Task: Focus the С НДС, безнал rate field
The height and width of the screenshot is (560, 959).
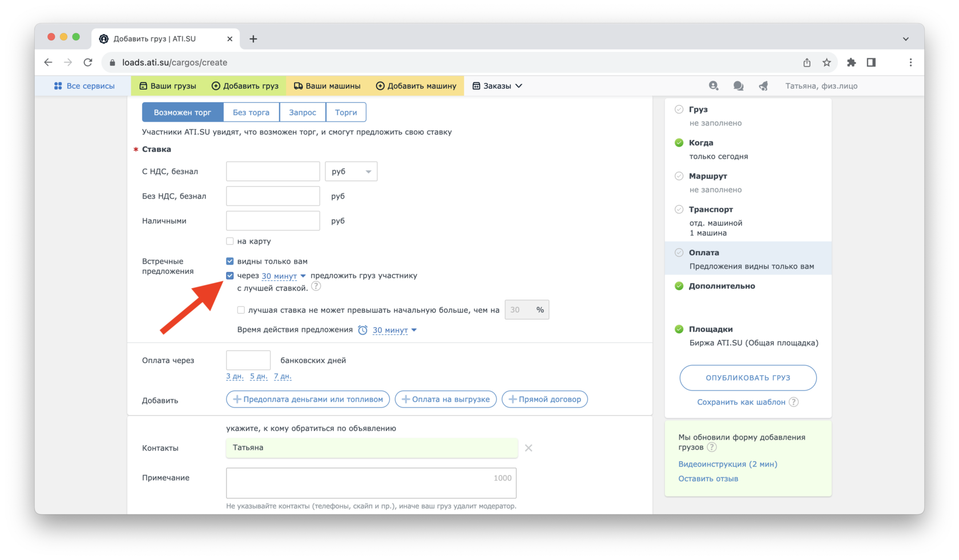Action: coord(273,171)
